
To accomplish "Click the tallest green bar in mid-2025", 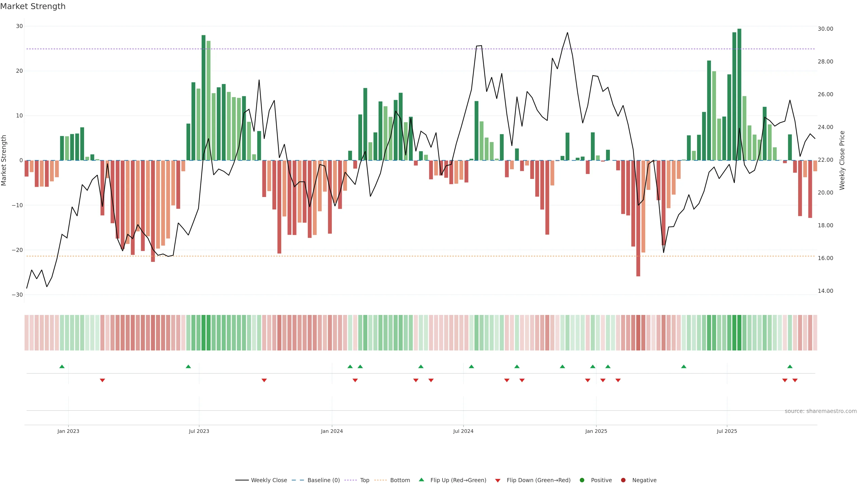I will click(x=739, y=94).
